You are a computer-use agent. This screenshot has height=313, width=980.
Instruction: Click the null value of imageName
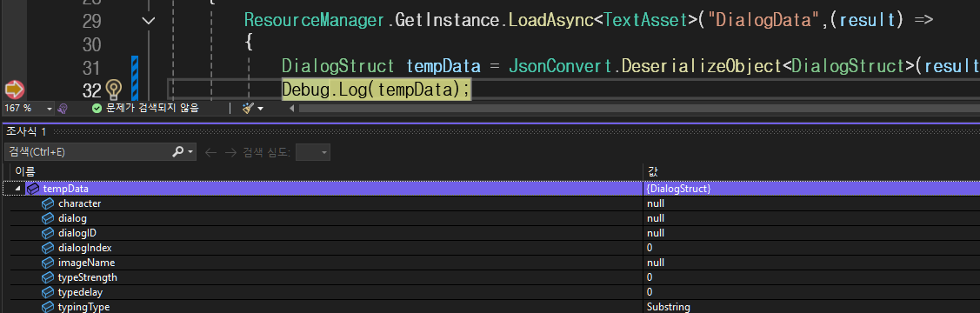(x=656, y=263)
